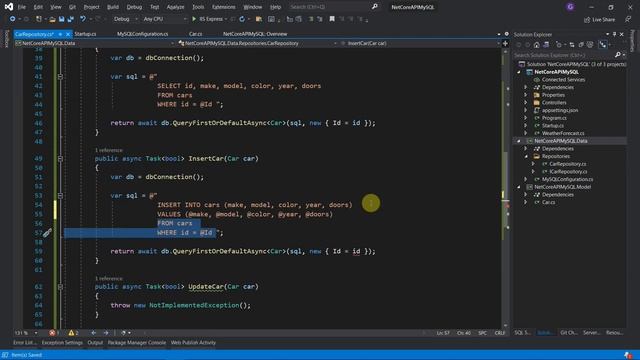Click the browser refresh icon in toolbar
The image size is (640, 360).
[242, 19]
